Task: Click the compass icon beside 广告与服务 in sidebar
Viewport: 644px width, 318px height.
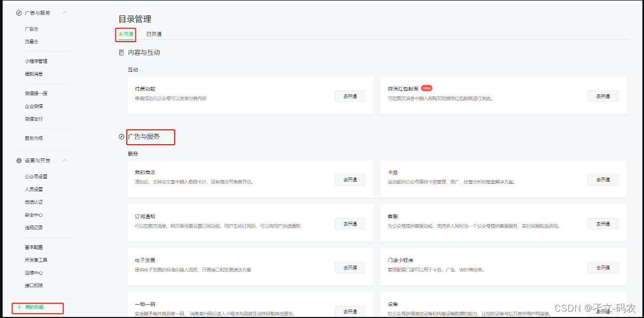Action: [19, 13]
